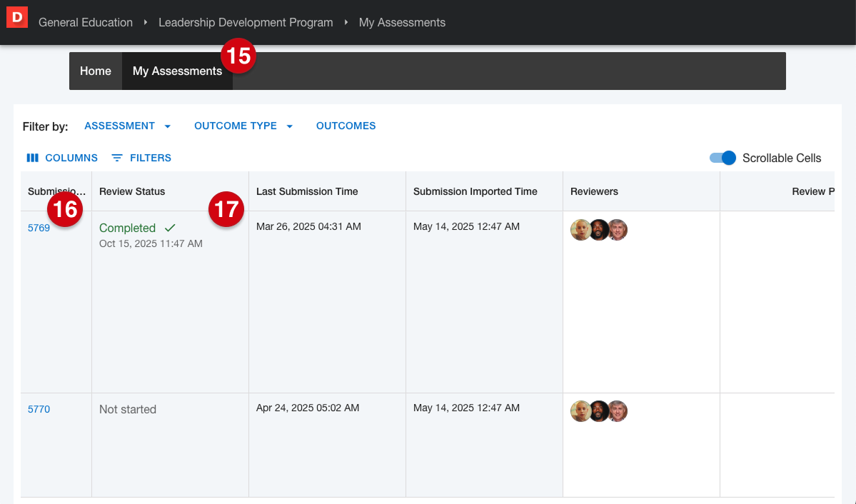Open the ASSESSMENT filter dropdown
The image size is (856, 504).
pos(127,126)
